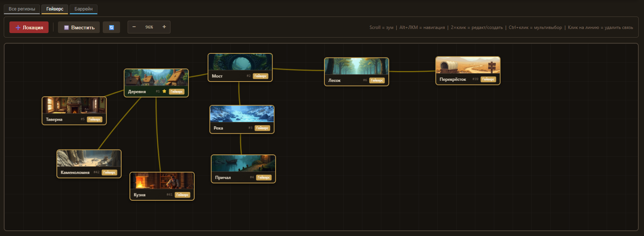This screenshot has height=236, width=644.
Task: Click the 96% zoom level display
Action: (149, 27)
